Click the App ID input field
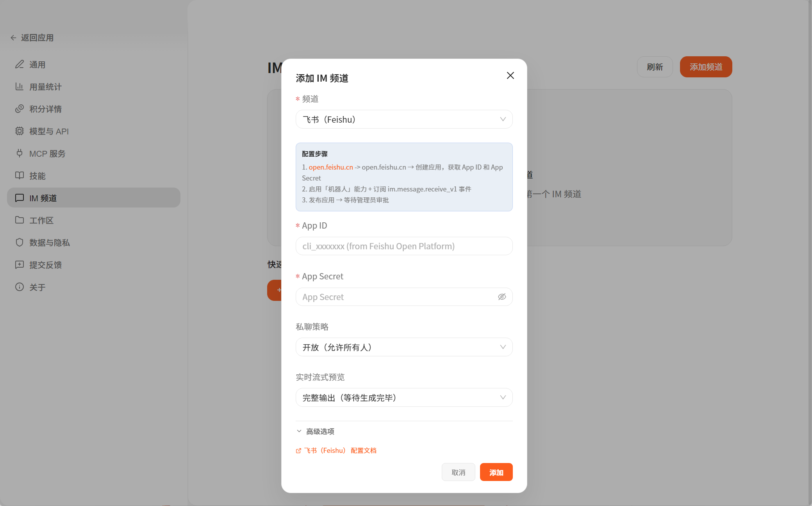Viewport: 812px width, 506px height. point(404,246)
